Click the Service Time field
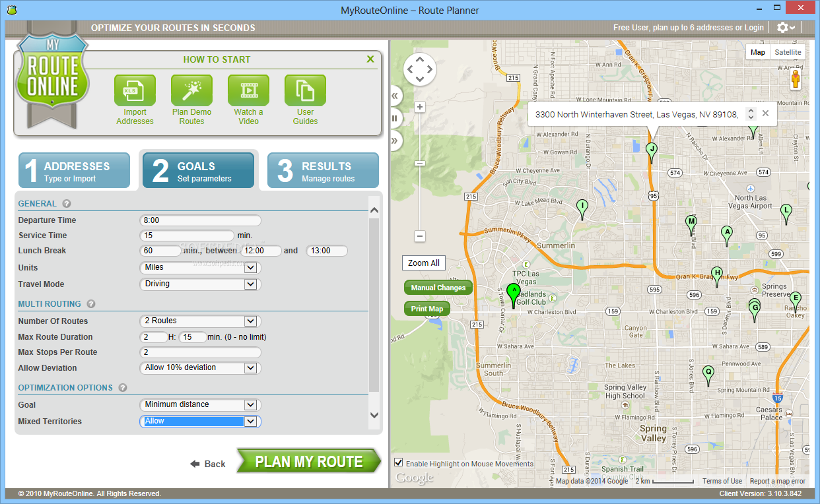 tap(188, 236)
